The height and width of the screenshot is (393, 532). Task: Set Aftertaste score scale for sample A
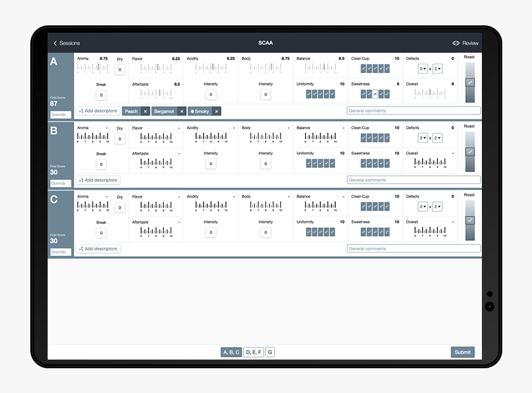tap(156, 93)
